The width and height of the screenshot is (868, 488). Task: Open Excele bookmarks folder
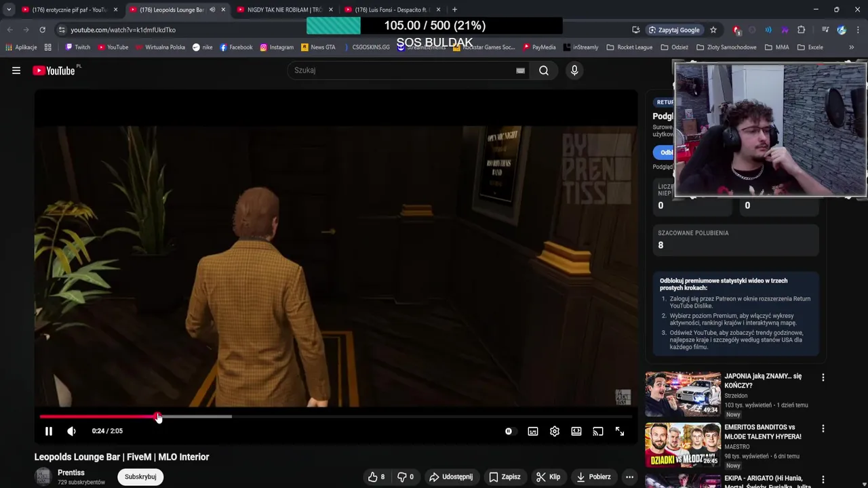(x=810, y=47)
